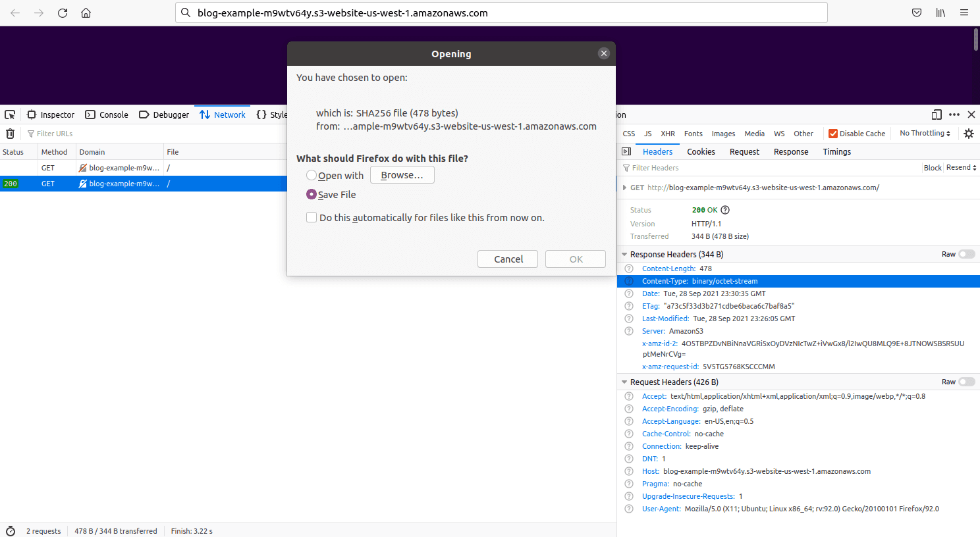Show help for Host header
This screenshot has width=980, height=537.
pyautogui.click(x=629, y=471)
